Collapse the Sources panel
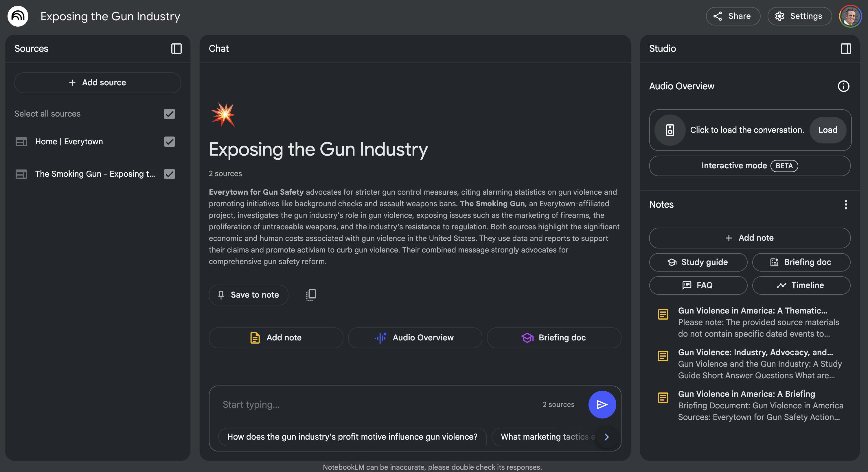The image size is (868, 472). point(176,49)
